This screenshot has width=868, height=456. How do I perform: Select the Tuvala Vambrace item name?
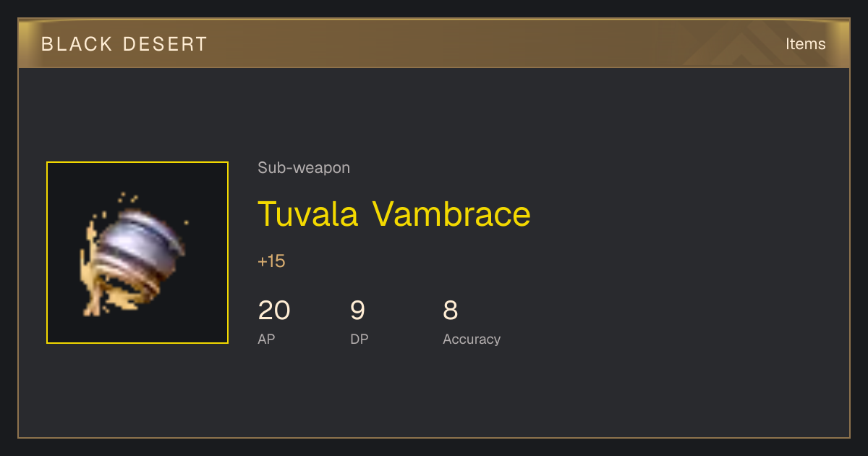[x=394, y=214]
